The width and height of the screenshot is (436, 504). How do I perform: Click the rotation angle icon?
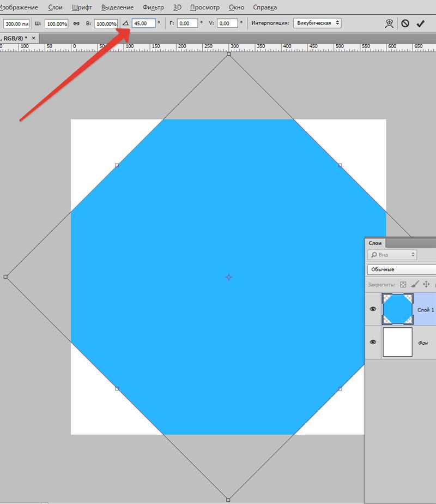tap(125, 23)
